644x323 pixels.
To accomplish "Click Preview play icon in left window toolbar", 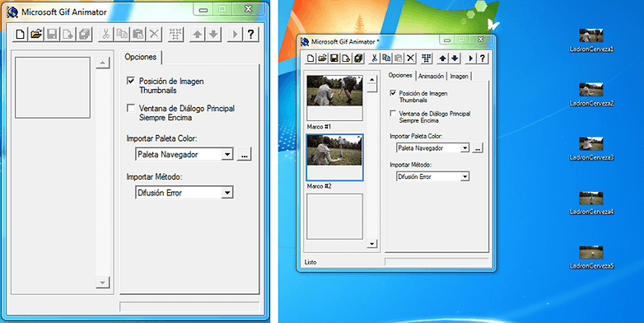I will click(x=235, y=34).
